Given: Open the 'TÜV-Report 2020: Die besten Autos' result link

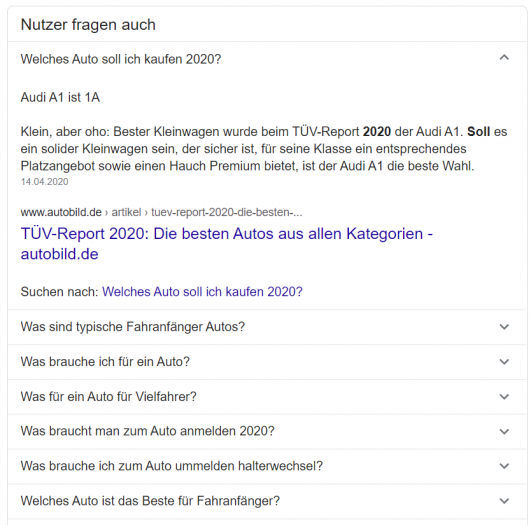Looking at the screenshot, I should pos(227,244).
